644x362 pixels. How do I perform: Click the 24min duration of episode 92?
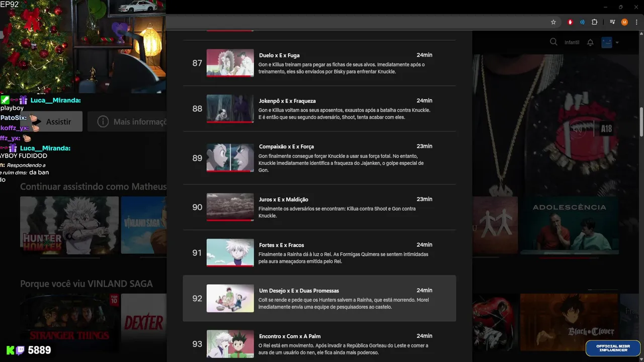coord(424,291)
